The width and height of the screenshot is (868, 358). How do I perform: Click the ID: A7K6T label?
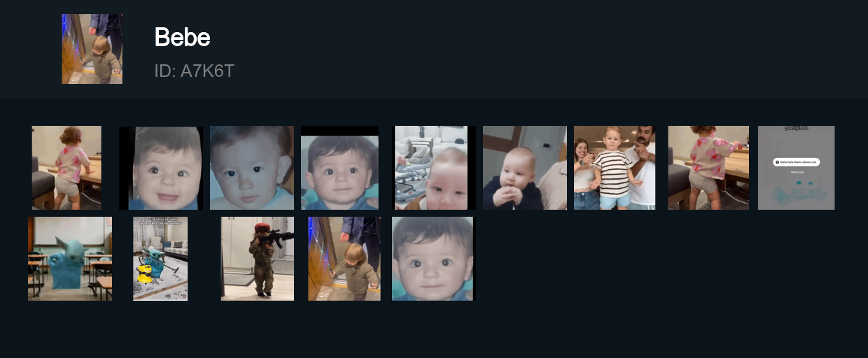[194, 71]
